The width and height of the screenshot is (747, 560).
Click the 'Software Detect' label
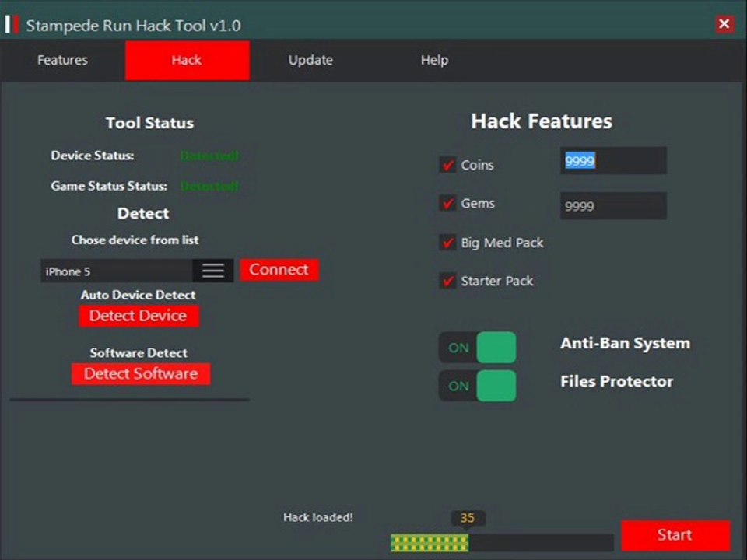click(x=139, y=353)
